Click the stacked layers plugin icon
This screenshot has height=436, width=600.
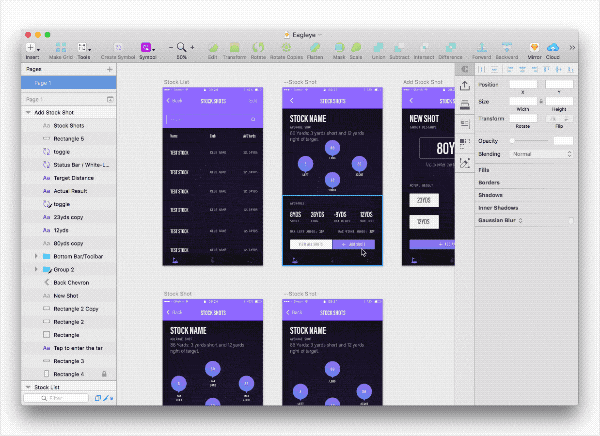pyautogui.click(x=465, y=105)
